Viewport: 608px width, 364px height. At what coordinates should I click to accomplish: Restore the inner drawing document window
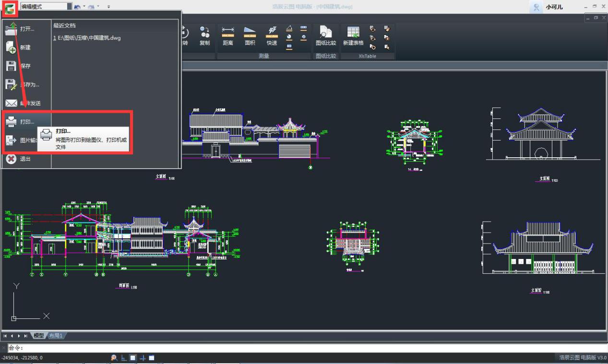pos(596,18)
